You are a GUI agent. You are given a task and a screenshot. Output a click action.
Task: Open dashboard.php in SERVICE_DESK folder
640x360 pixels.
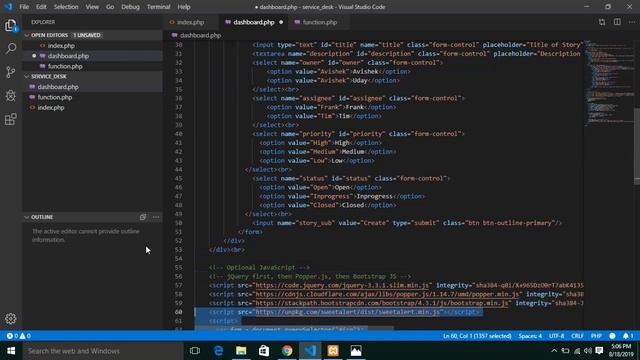58,87
